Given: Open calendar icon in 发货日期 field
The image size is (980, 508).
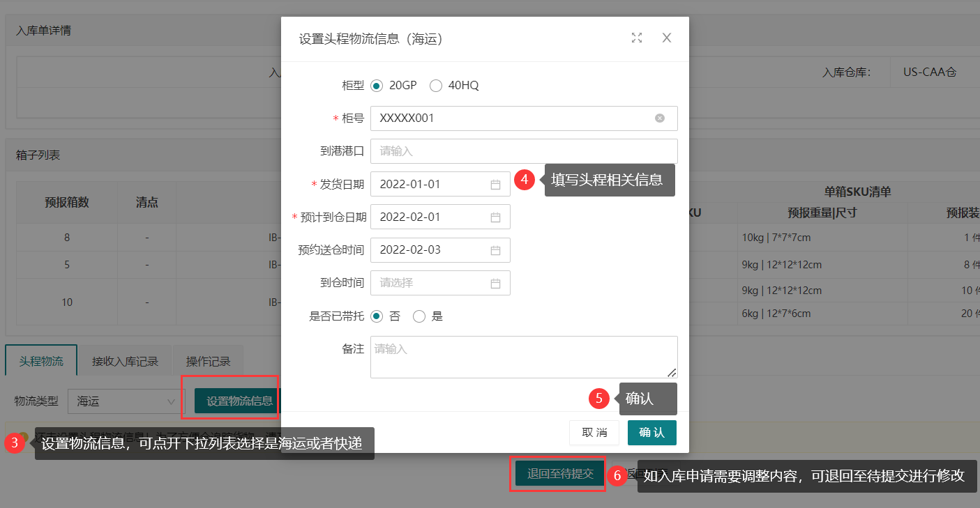Looking at the screenshot, I should point(495,185).
